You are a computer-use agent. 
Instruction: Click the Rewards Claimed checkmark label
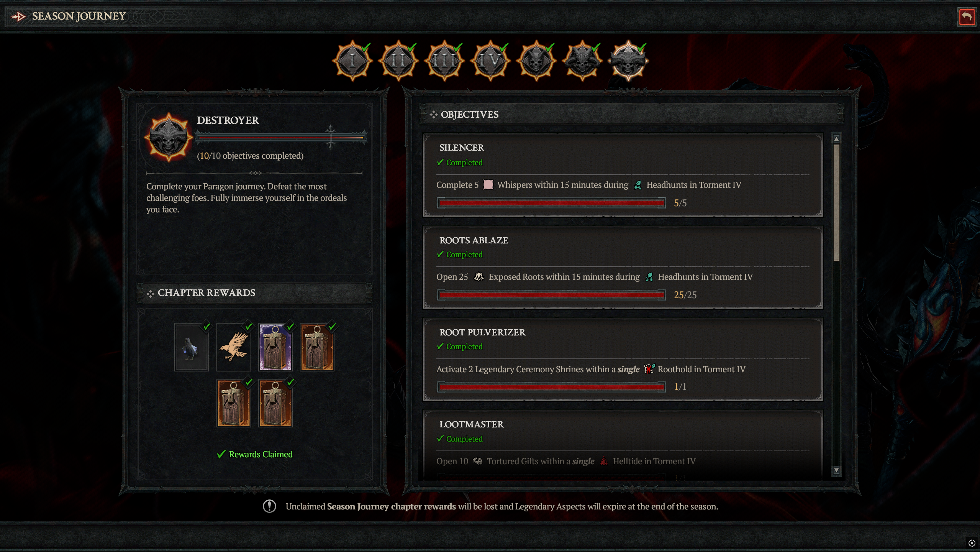255,454
